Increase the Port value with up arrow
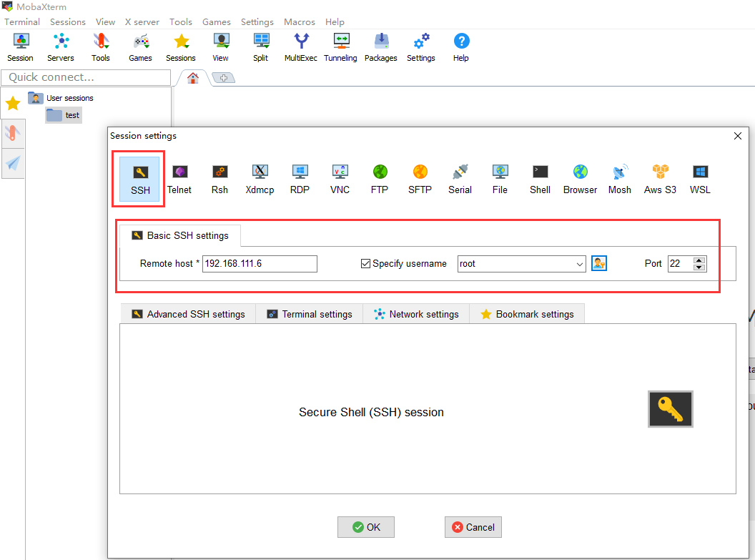Image resolution: width=755 pixels, height=560 pixels. pyautogui.click(x=699, y=260)
